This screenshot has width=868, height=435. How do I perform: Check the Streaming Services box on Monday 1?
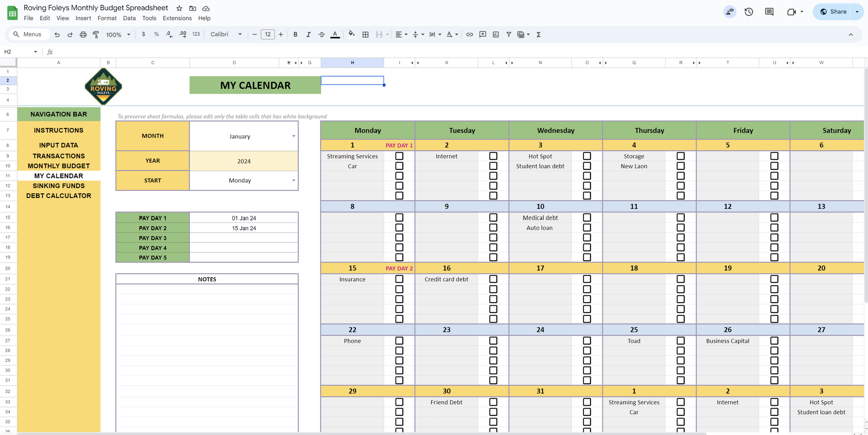click(399, 156)
